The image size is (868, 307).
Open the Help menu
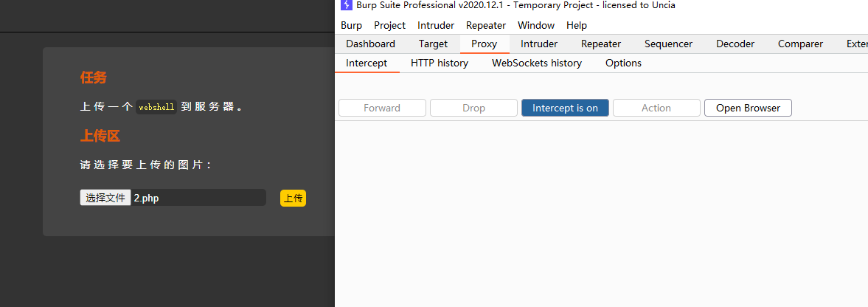[x=577, y=25]
